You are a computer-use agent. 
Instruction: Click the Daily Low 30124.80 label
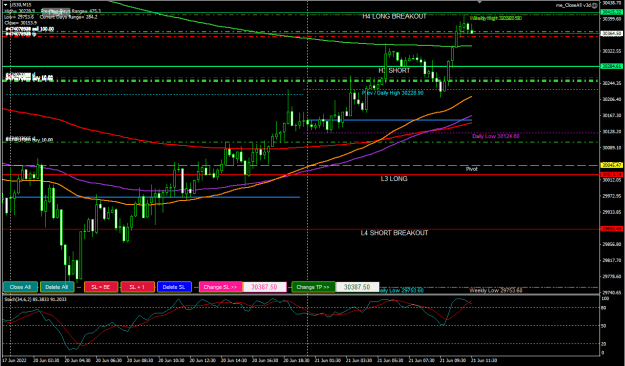coord(495,136)
